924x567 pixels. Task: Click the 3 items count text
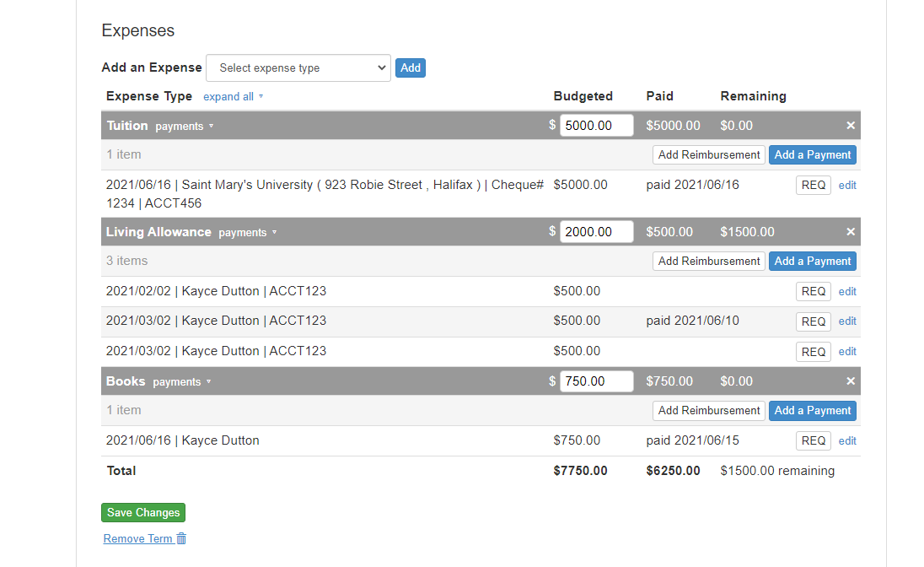click(126, 261)
